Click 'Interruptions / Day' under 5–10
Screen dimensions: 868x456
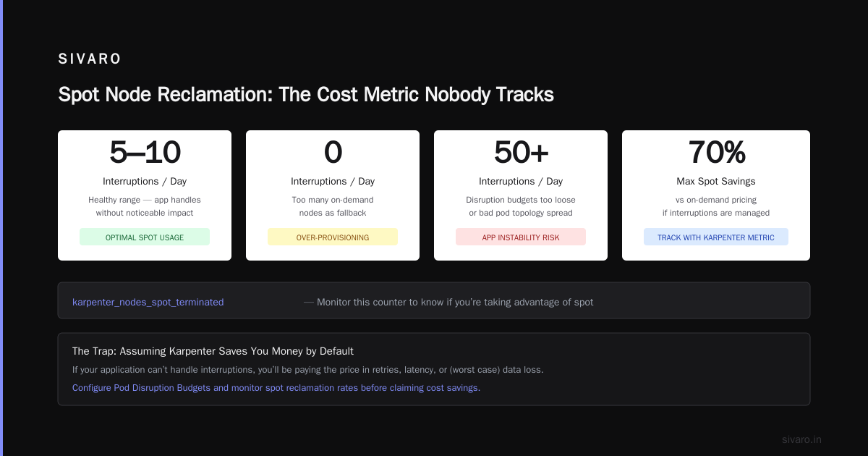tap(145, 182)
